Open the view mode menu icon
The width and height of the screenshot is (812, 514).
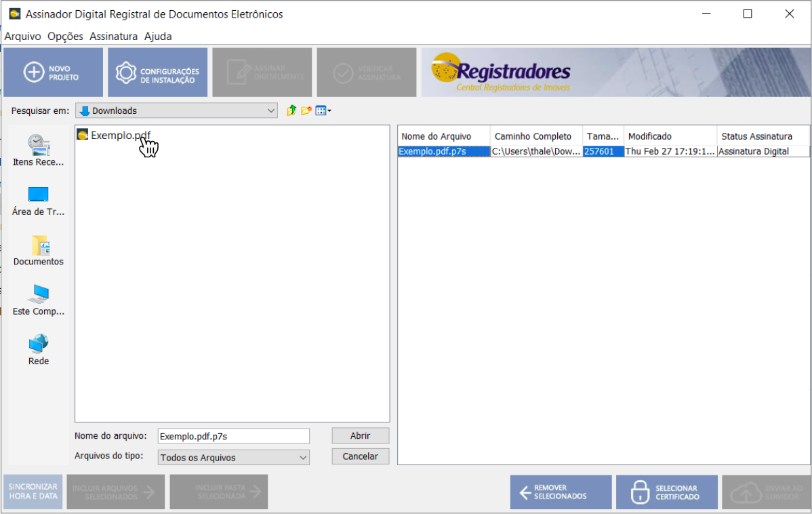pos(323,111)
